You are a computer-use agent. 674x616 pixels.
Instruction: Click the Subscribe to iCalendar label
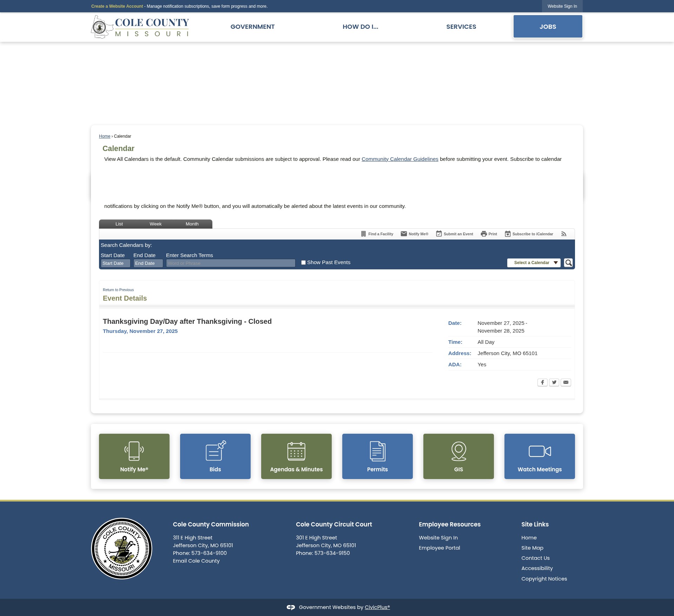click(x=533, y=234)
